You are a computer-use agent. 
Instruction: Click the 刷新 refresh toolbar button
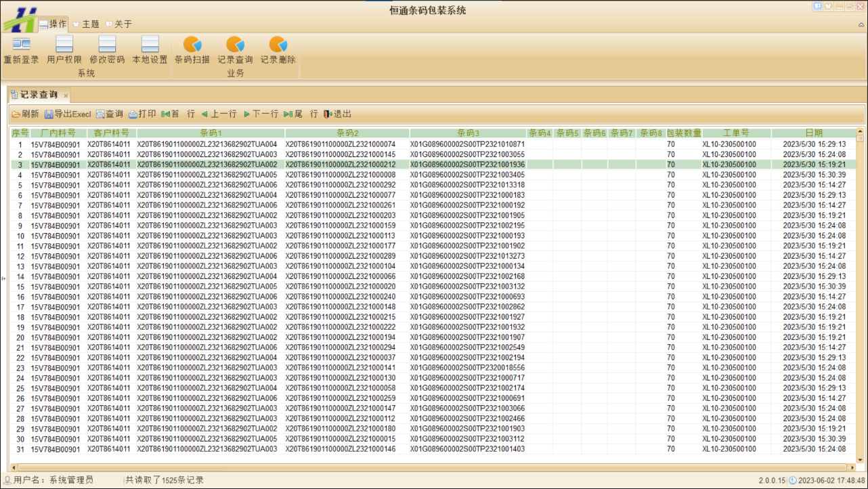click(x=25, y=114)
